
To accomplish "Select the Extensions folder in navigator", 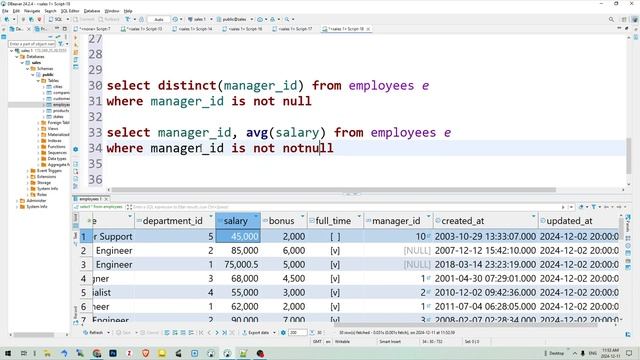I will [x=43, y=177].
